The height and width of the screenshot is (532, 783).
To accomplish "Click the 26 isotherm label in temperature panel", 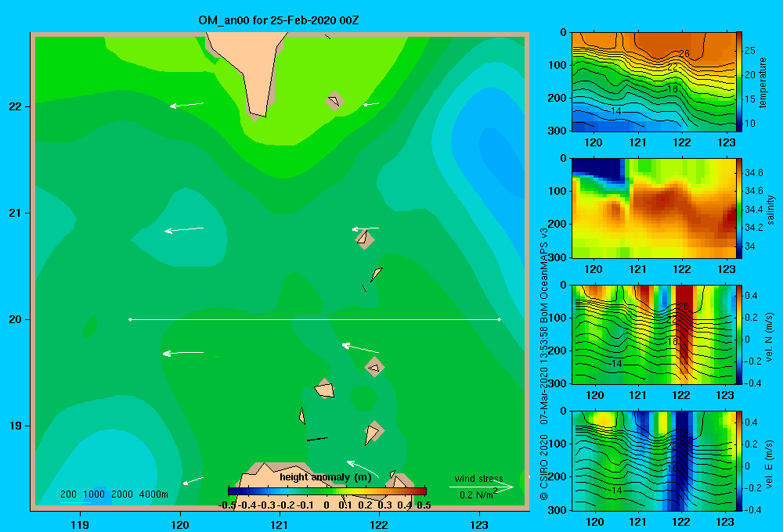I will (x=684, y=53).
